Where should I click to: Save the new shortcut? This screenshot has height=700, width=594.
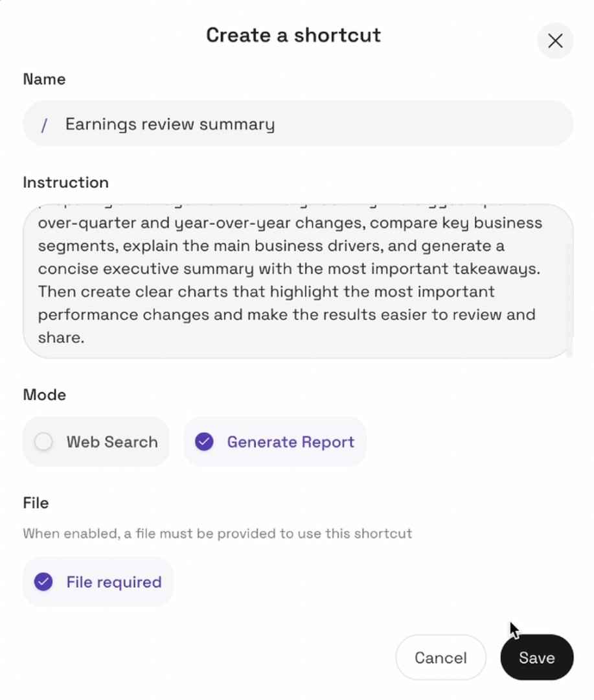[x=536, y=658]
